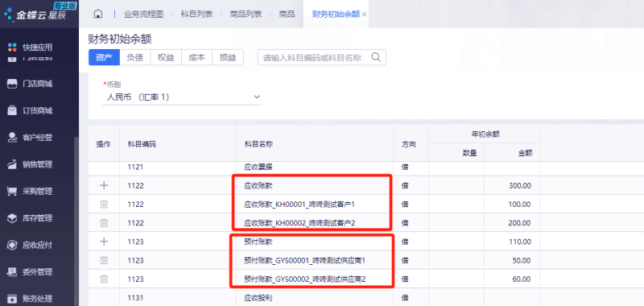644x306 pixels.
Task: Open the 币别 currency dropdown
Action: [x=182, y=97]
